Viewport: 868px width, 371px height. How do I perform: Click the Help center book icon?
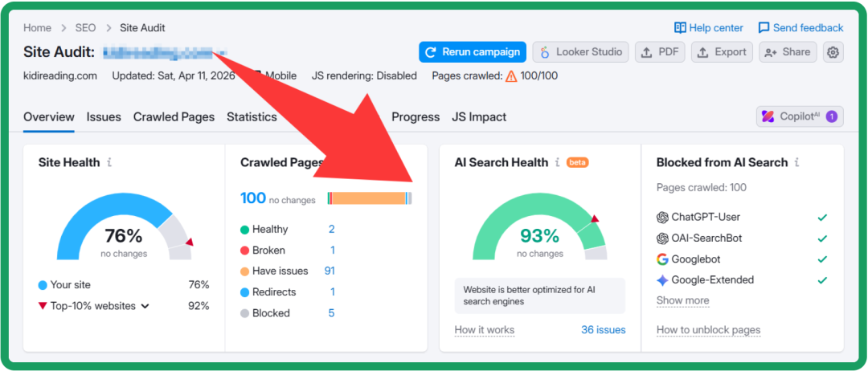coord(680,27)
